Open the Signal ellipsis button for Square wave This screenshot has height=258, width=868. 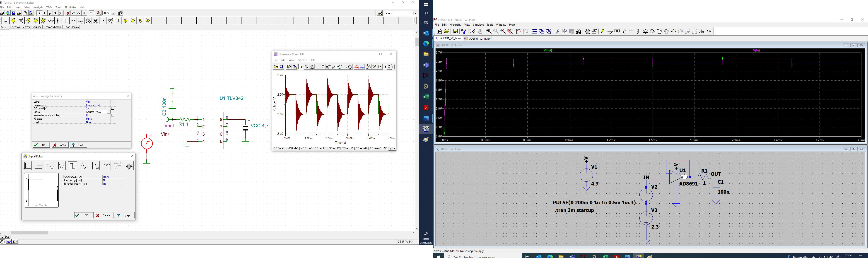point(109,112)
